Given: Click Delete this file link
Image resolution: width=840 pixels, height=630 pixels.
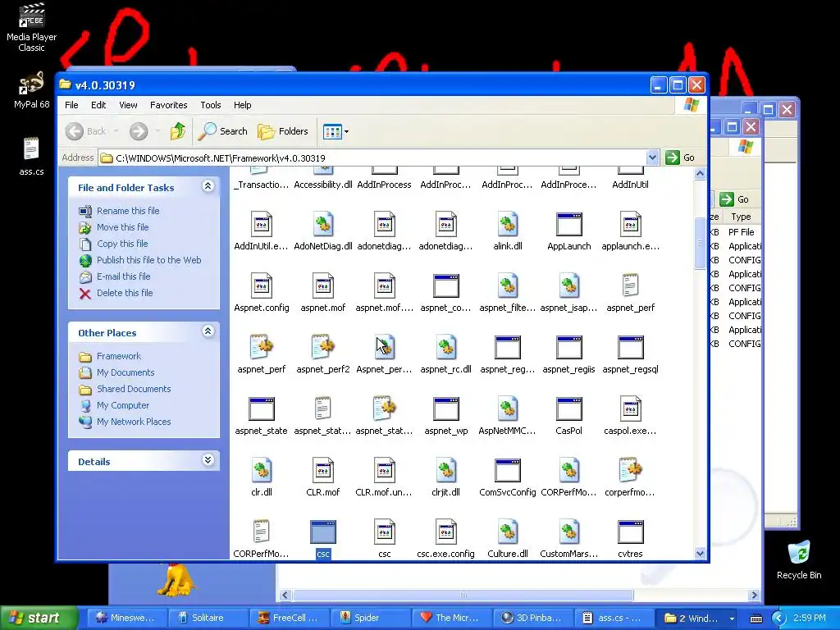Looking at the screenshot, I should point(125,293).
